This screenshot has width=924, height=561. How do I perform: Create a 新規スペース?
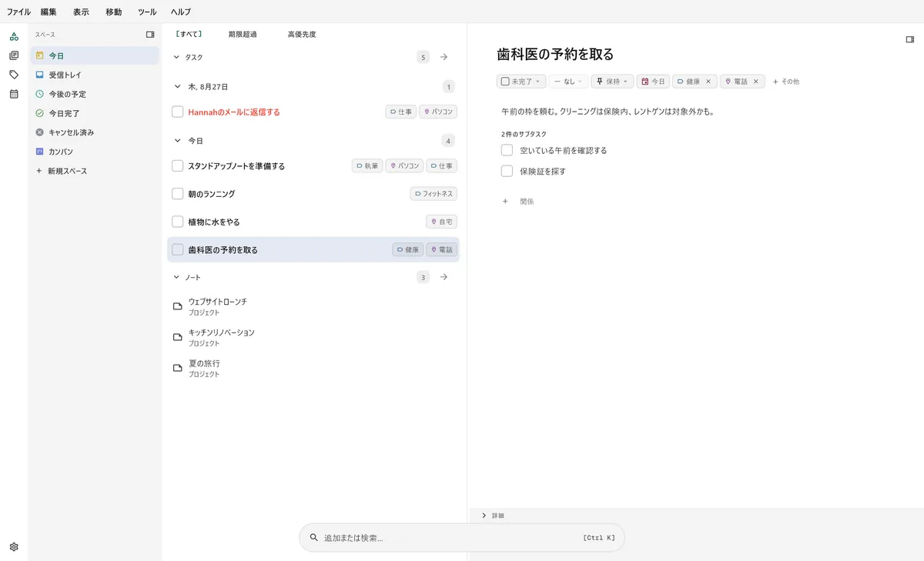(x=95, y=171)
